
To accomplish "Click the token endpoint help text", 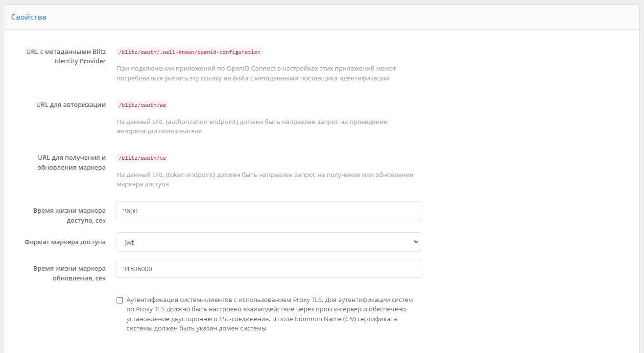I will click(x=264, y=179).
